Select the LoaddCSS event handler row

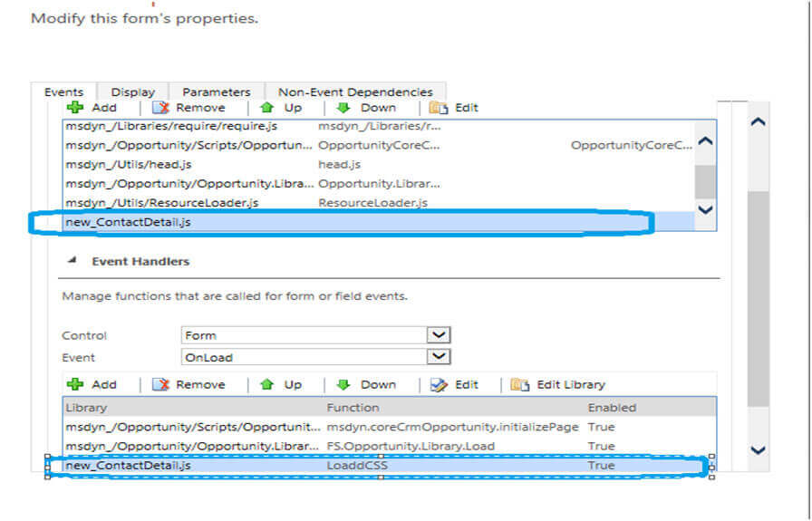[362, 466]
